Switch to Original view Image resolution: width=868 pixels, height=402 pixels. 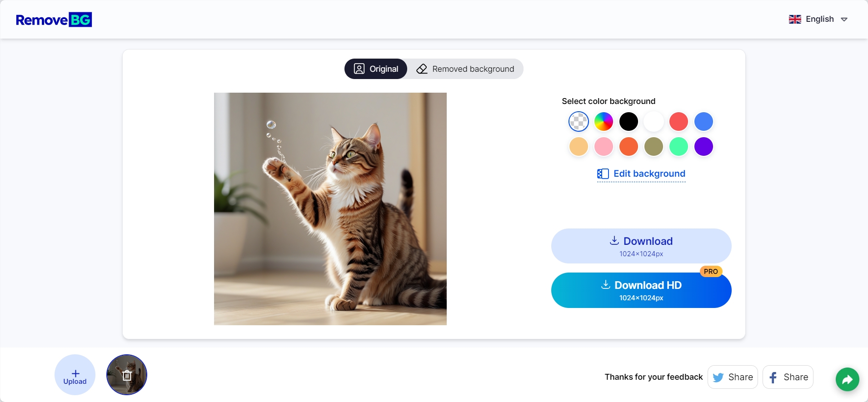point(376,69)
